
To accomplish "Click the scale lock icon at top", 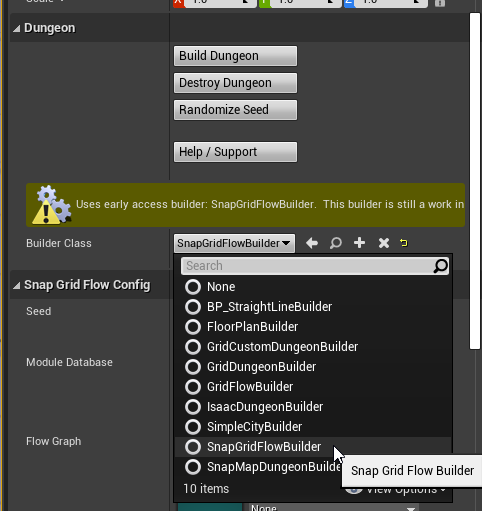I will [440, 3].
